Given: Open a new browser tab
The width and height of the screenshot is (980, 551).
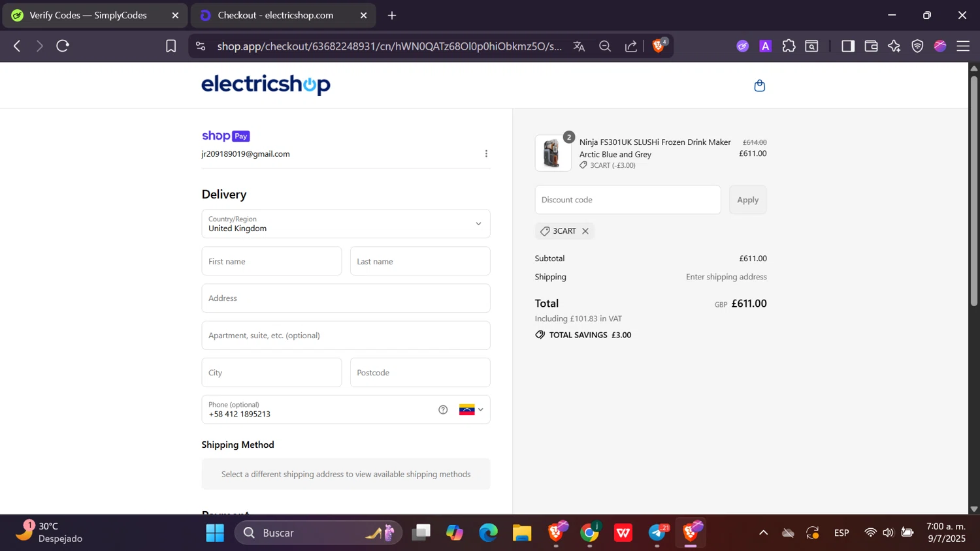Looking at the screenshot, I should (x=392, y=15).
